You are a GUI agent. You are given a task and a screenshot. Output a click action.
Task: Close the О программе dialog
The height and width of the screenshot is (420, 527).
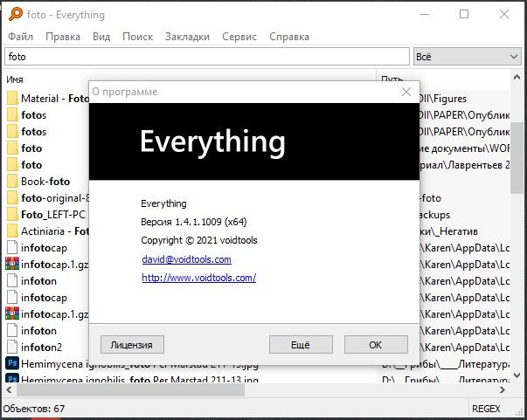point(406,92)
